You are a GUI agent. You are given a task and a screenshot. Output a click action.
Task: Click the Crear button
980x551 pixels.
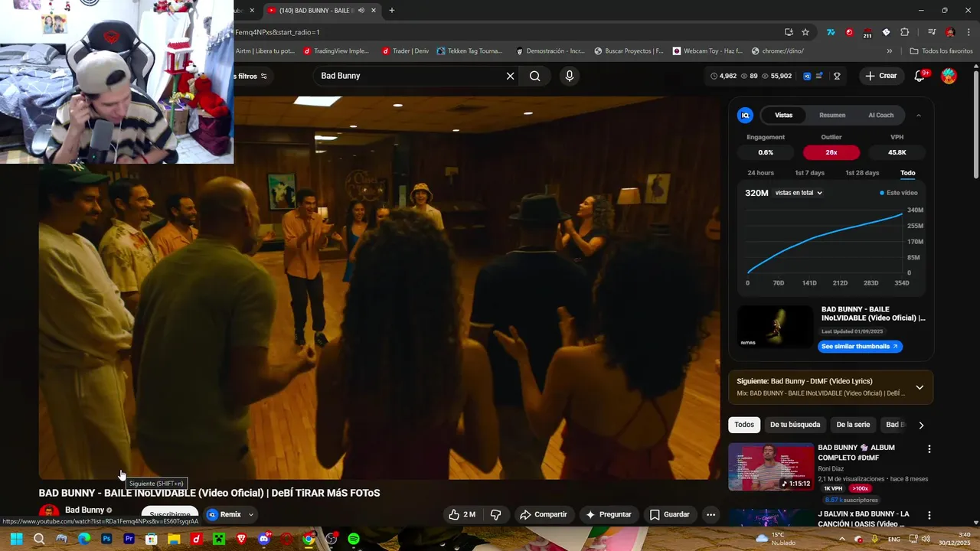(x=880, y=76)
